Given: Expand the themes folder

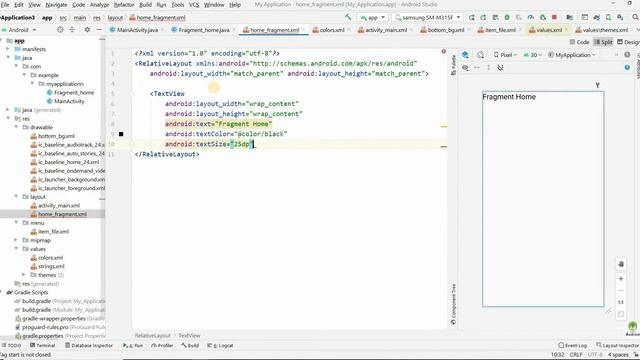Looking at the screenshot, I should pyautogui.click(x=24, y=275).
